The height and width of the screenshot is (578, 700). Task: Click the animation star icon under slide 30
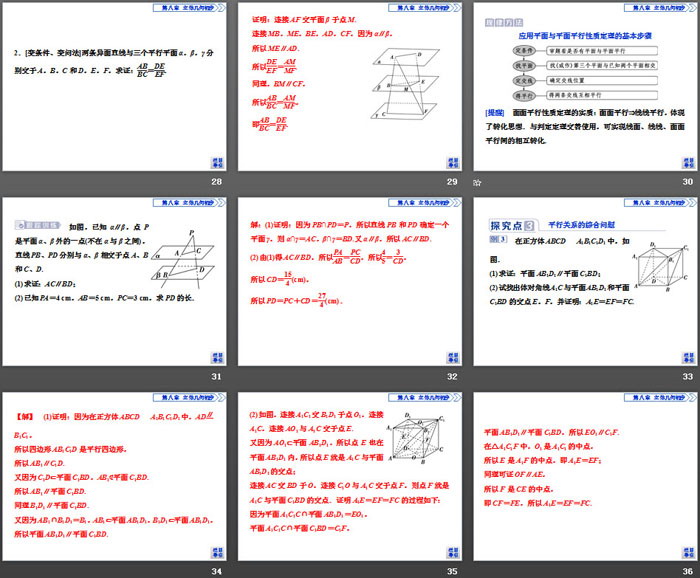coord(477,183)
